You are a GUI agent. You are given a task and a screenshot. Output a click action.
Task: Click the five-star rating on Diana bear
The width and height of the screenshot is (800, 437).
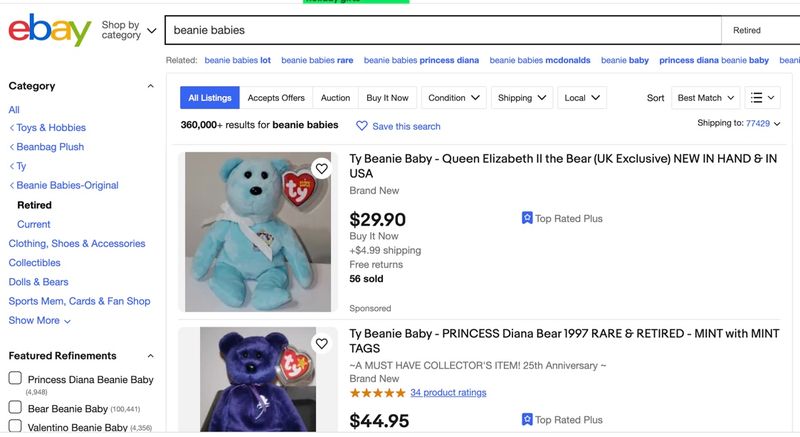point(377,393)
